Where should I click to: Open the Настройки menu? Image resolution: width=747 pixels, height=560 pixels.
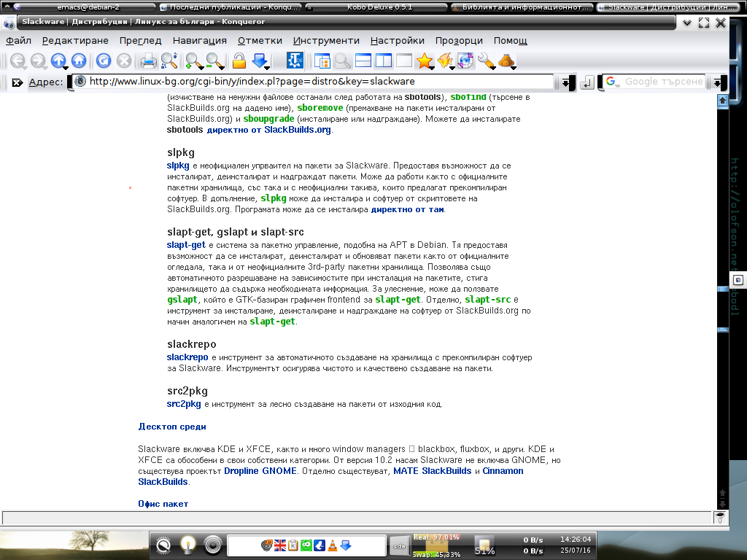398,41
